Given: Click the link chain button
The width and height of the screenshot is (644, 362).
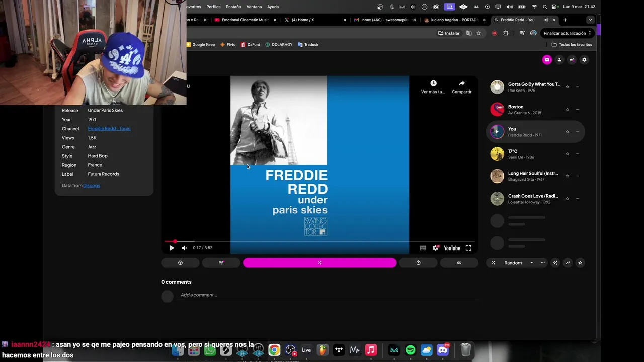Looking at the screenshot, I should (459, 263).
